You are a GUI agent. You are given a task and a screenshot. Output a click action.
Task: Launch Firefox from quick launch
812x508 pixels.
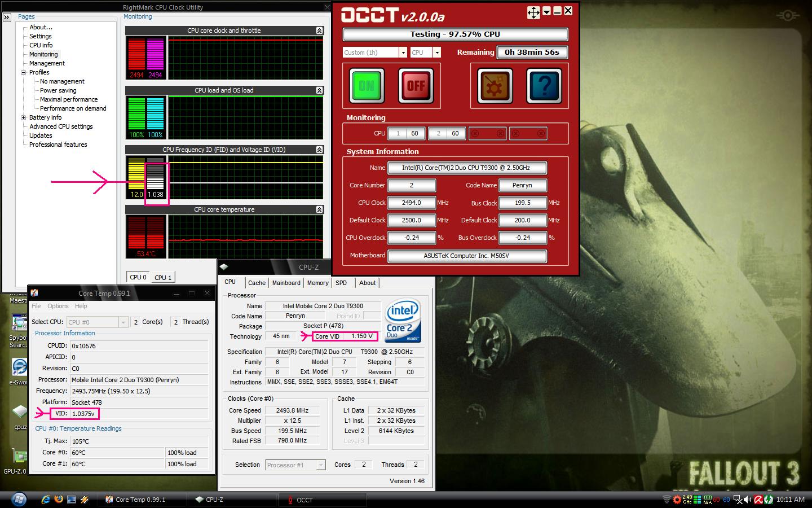[x=59, y=500]
